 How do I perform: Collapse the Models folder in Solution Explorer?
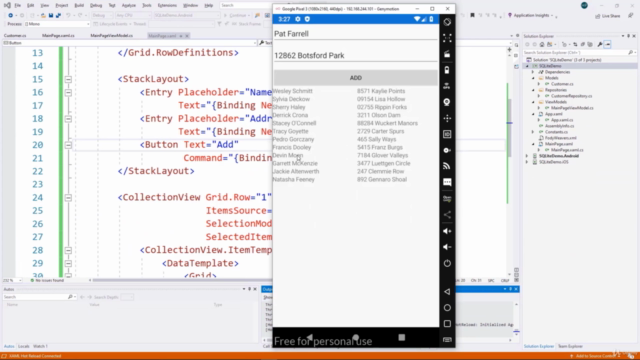533,78
